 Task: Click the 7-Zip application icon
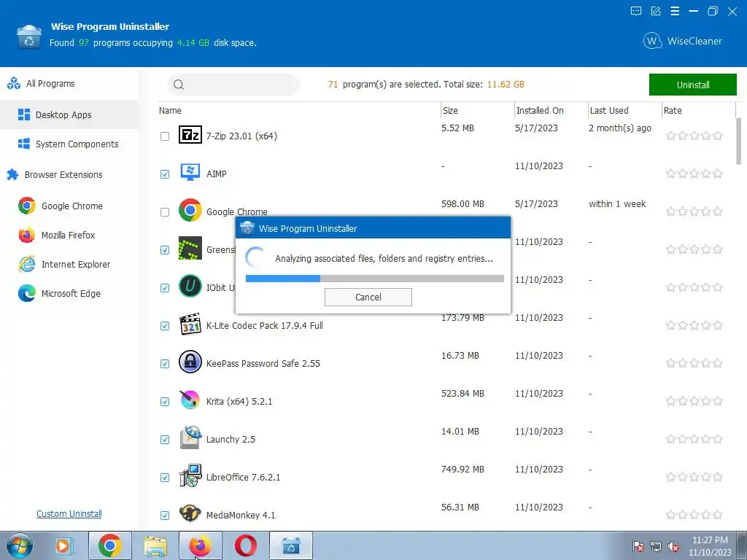(x=190, y=135)
